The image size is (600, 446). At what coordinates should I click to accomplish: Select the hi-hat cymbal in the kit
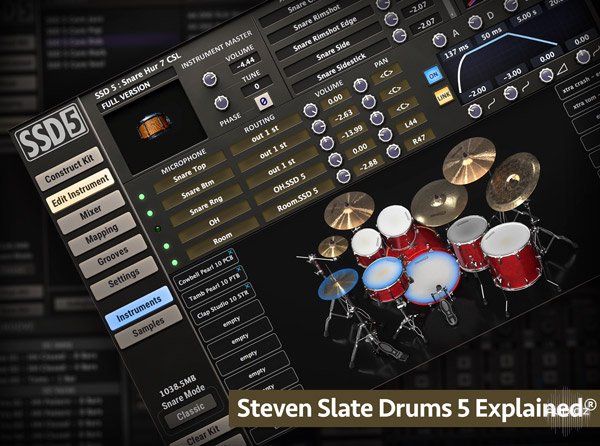tap(338, 284)
